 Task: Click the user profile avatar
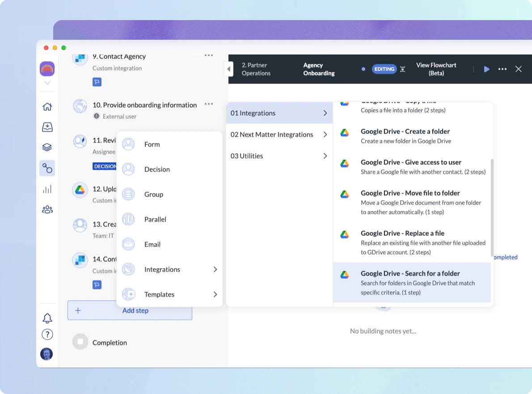pyautogui.click(x=46, y=354)
